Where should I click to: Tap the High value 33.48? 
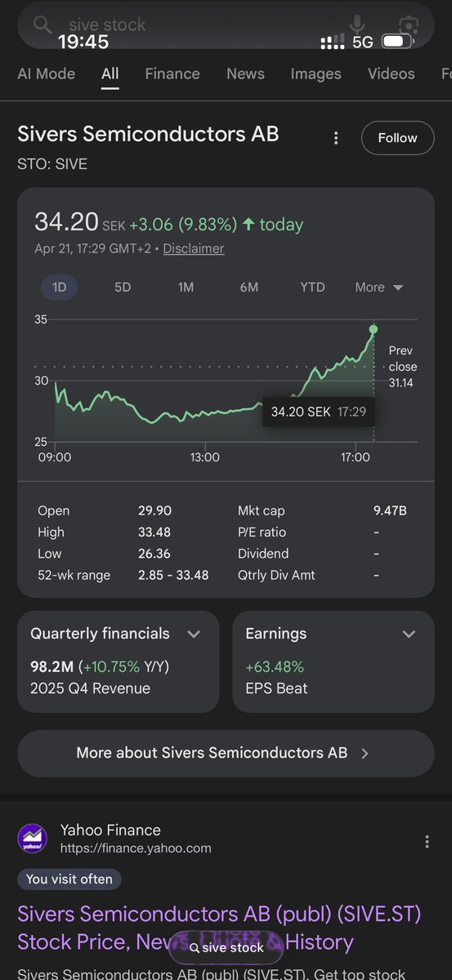pos(154,532)
